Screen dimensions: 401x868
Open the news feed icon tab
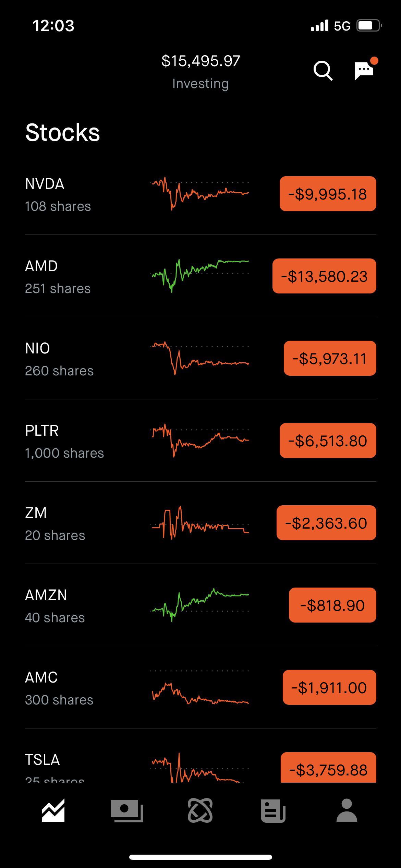(x=273, y=810)
